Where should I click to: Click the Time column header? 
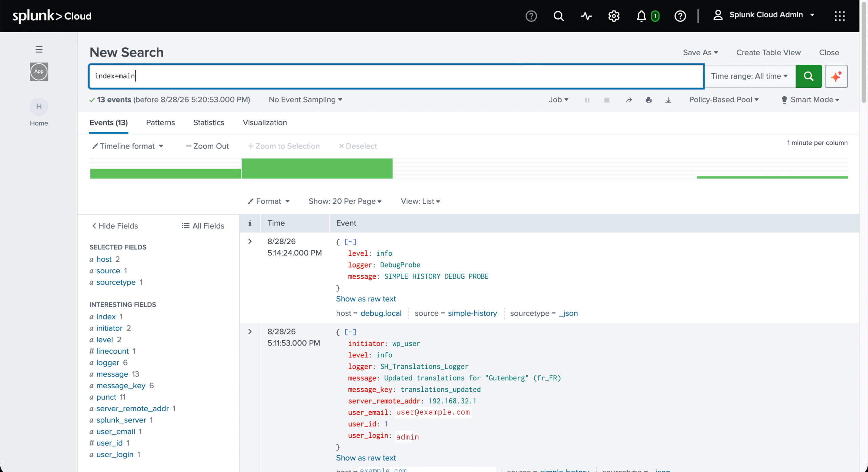[294, 223]
